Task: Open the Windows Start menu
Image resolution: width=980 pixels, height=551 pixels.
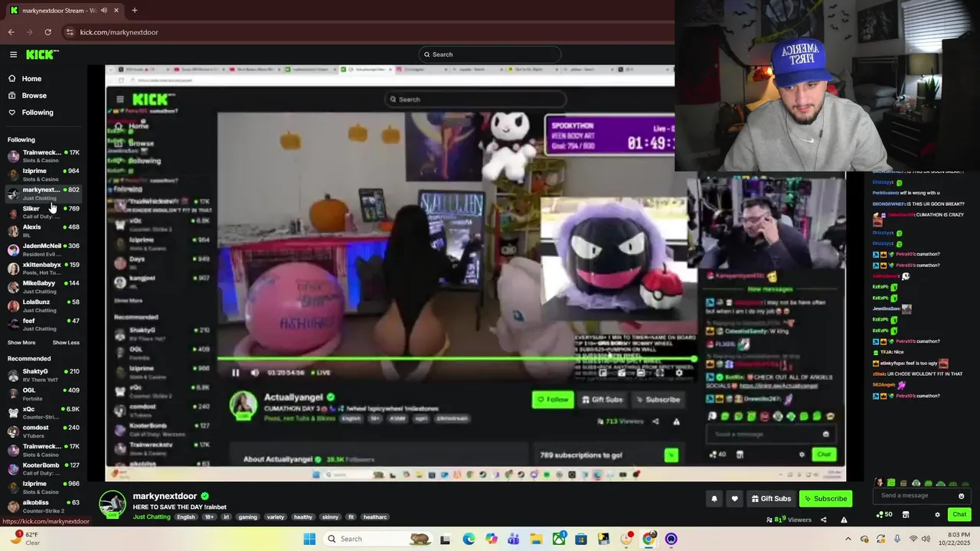Action: point(309,539)
